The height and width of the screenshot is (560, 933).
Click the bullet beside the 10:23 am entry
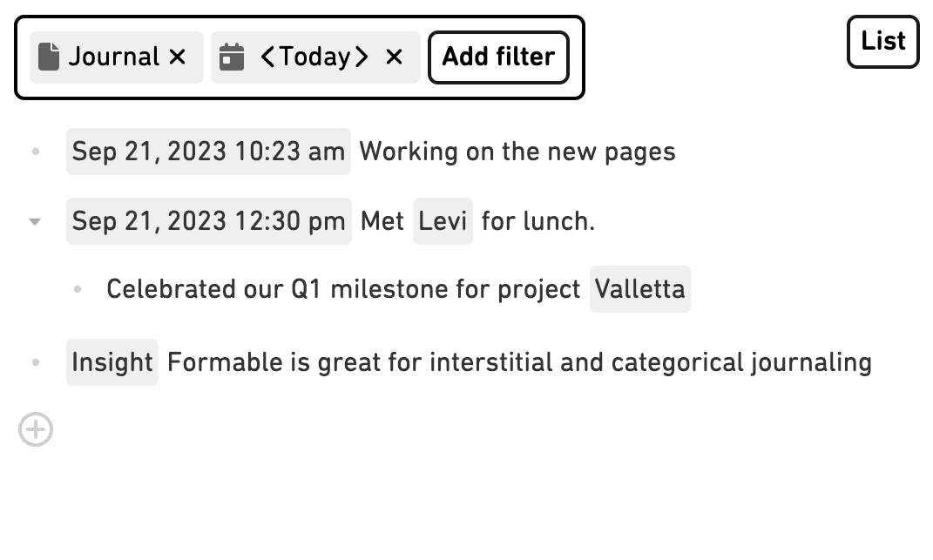(35, 152)
